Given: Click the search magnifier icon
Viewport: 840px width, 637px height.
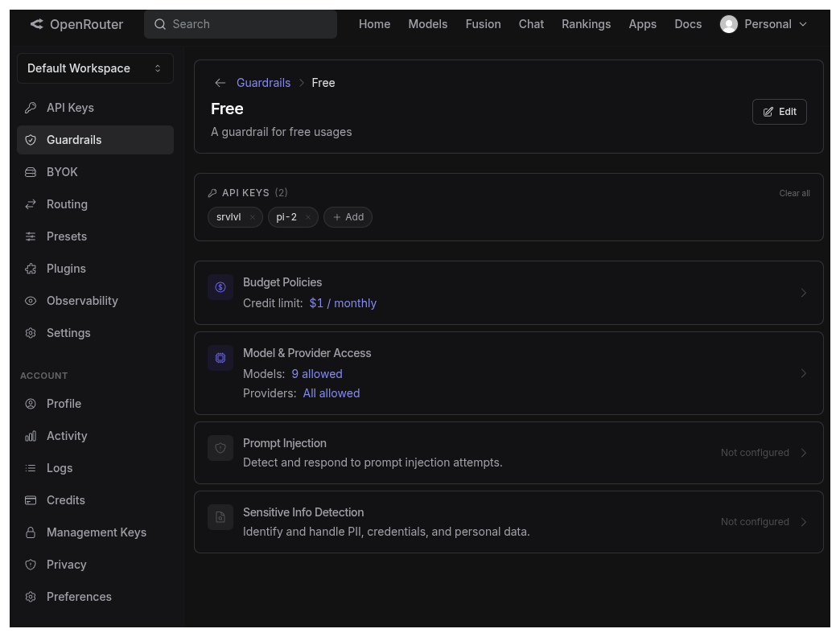Looking at the screenshot, I should 159,24.
